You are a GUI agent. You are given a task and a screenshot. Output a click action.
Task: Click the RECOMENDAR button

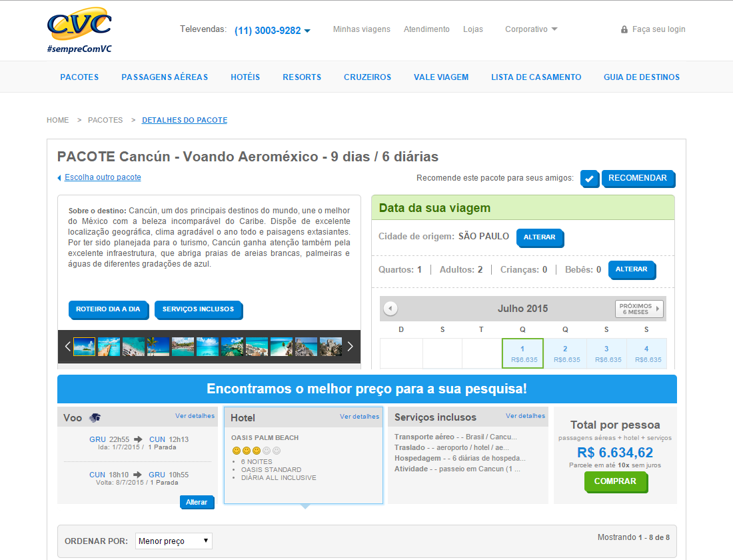click(x=638, y=178)
